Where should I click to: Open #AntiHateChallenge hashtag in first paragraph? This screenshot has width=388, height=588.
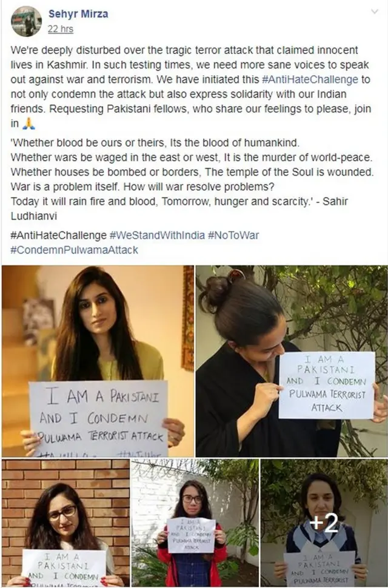[x=310, y=79]
